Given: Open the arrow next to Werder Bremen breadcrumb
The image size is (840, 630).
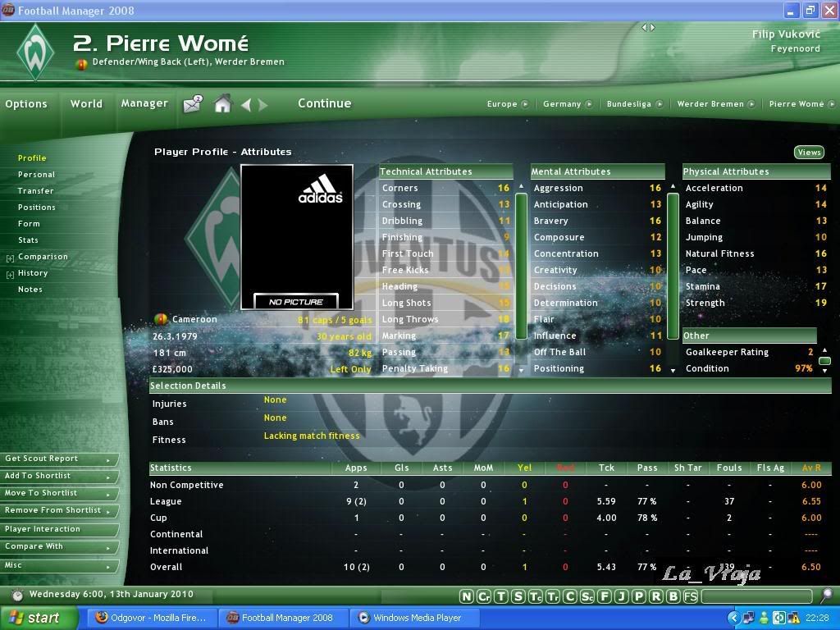Looking at the screenshot, I should pos(751,104).
